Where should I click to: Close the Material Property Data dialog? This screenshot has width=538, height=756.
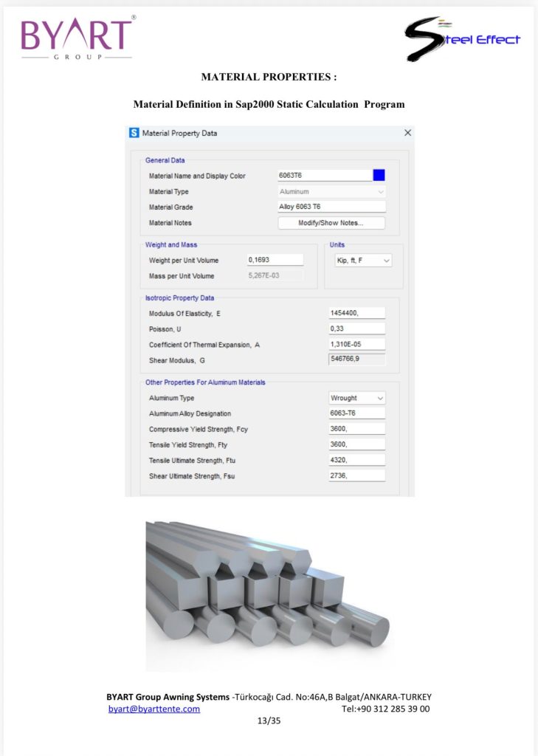(x=407, y=133)
